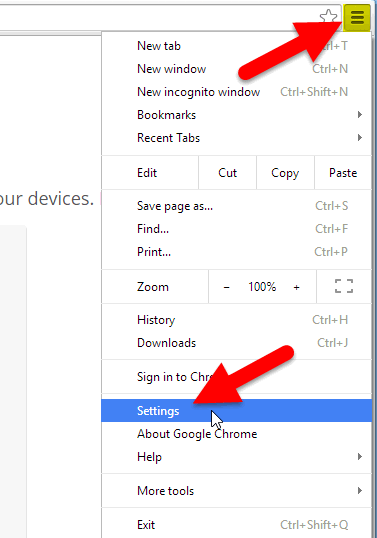Open the More tools submenu
377x538 pixels.
tap(237, 491)
